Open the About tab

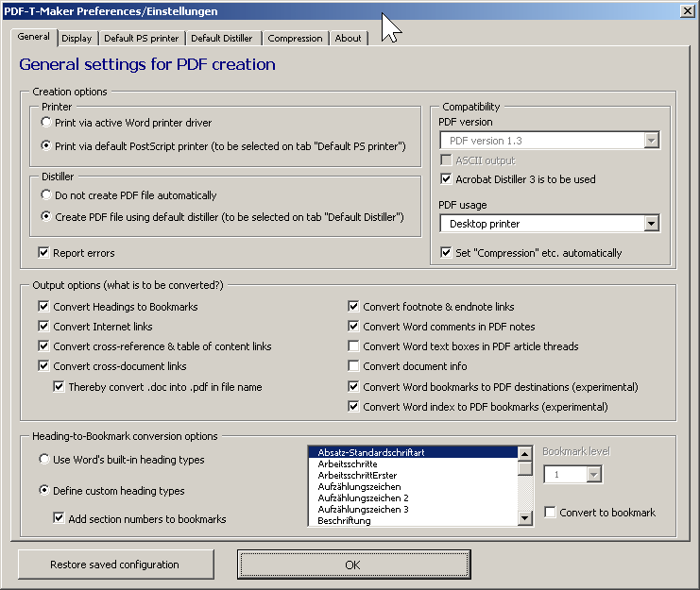[348, 39]
